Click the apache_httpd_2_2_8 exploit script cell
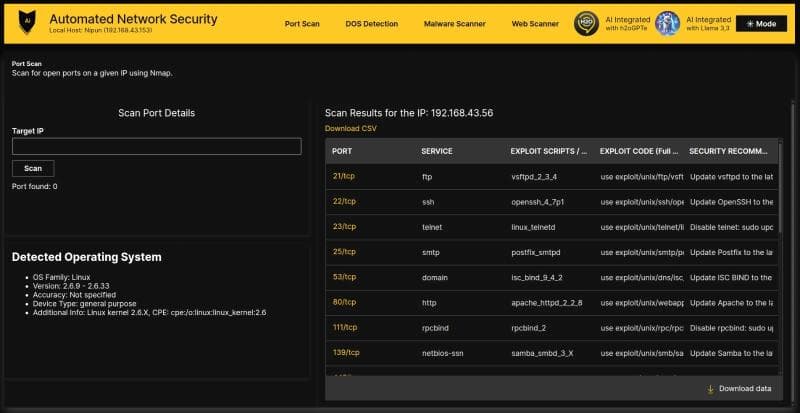 pos(546,303)
